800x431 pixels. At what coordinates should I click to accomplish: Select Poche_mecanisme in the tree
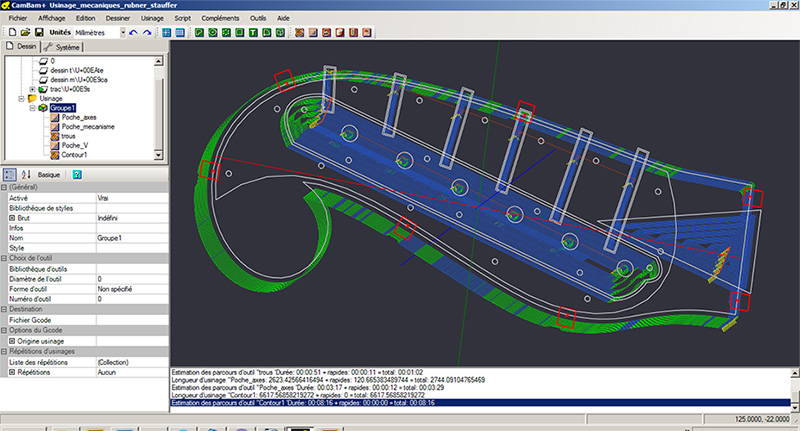click(x=88, y=126)
